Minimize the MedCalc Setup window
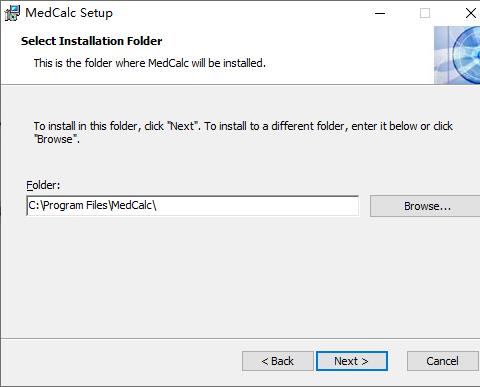This screenshot has width=480, height=387. tap(380, 13)
